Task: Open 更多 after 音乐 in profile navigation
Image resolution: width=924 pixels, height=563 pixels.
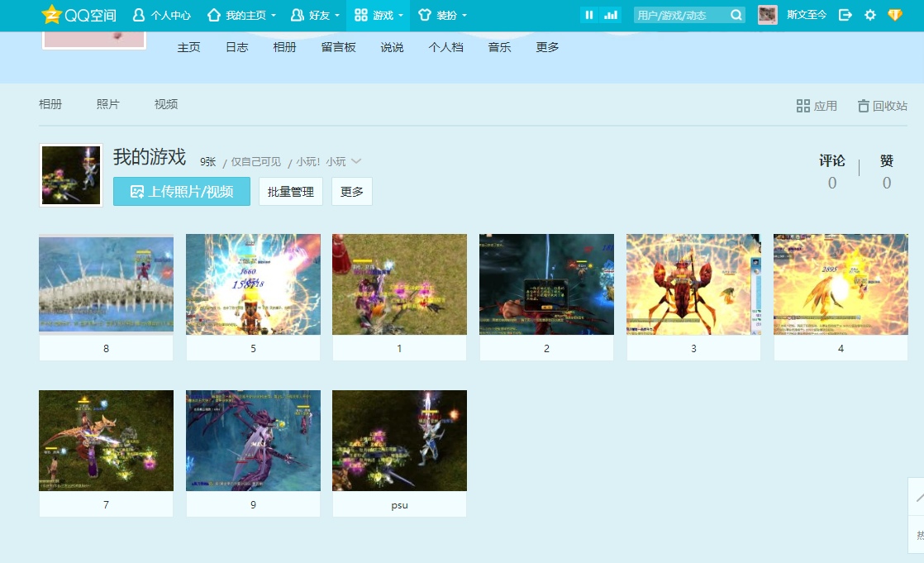Action: pyautogui.click(x=547, y=47)
